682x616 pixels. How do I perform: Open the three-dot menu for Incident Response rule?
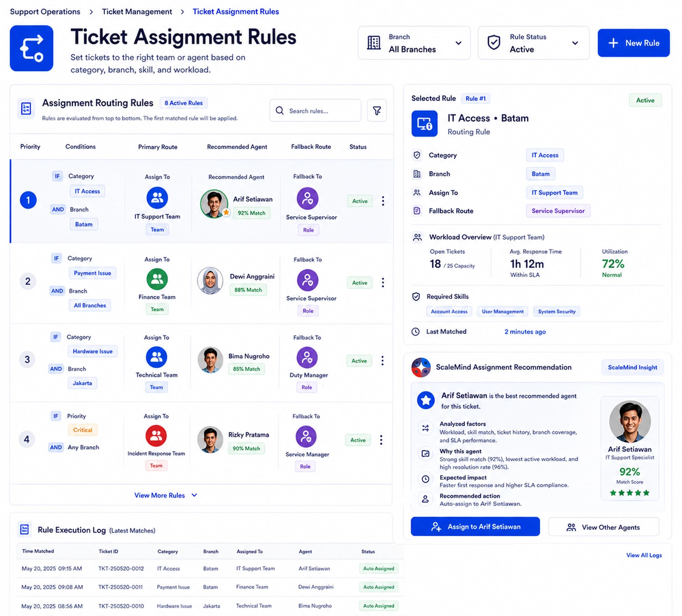pyautogui.click(x=381, y=440)
